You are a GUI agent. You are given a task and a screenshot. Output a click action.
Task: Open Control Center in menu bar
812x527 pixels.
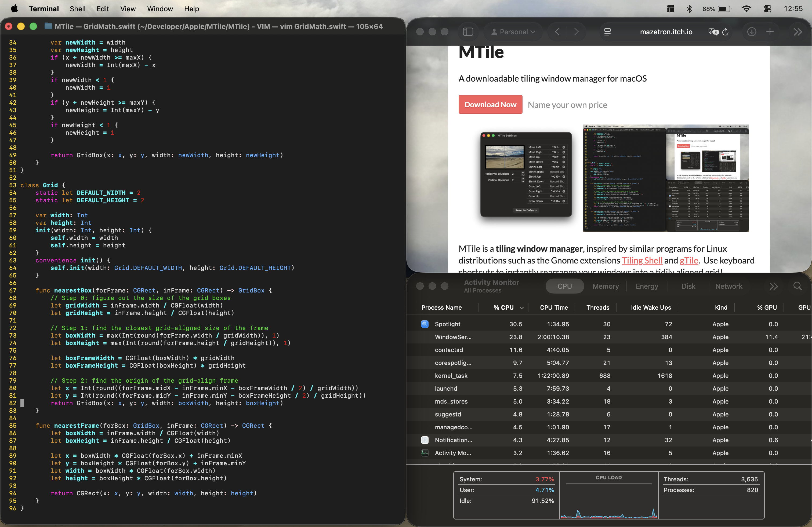click(768, 9)
